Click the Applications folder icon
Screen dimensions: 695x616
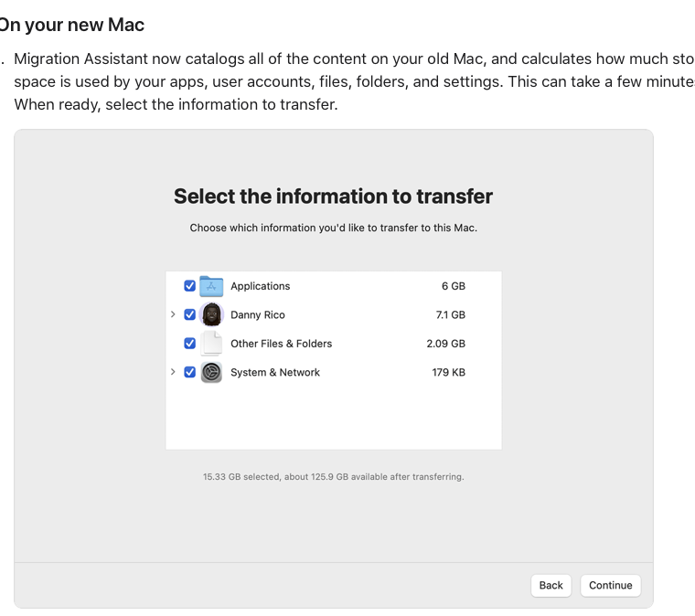click(211, 286)
